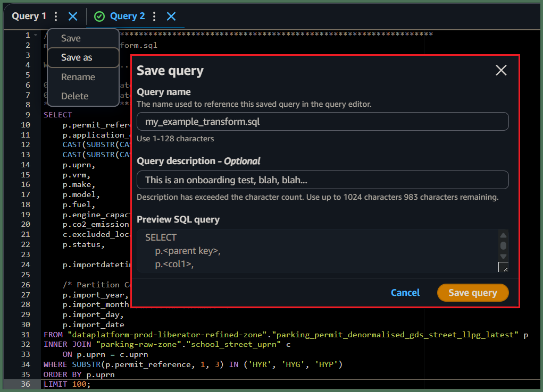The width and height of the screenshot is (543, 392).
Task: Click "p.model," on line 17
Action: pos(81,195)
